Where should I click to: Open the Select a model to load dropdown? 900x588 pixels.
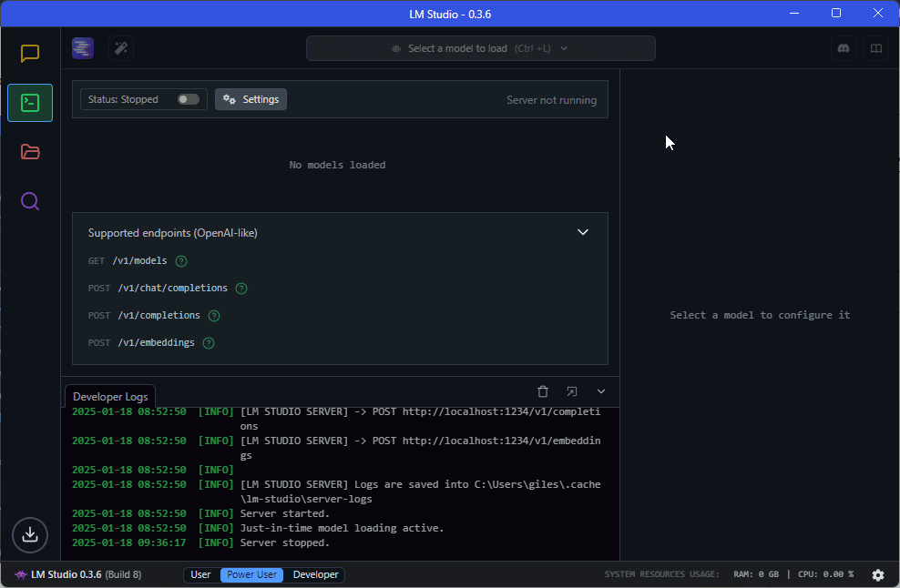[x=480, y=48]
